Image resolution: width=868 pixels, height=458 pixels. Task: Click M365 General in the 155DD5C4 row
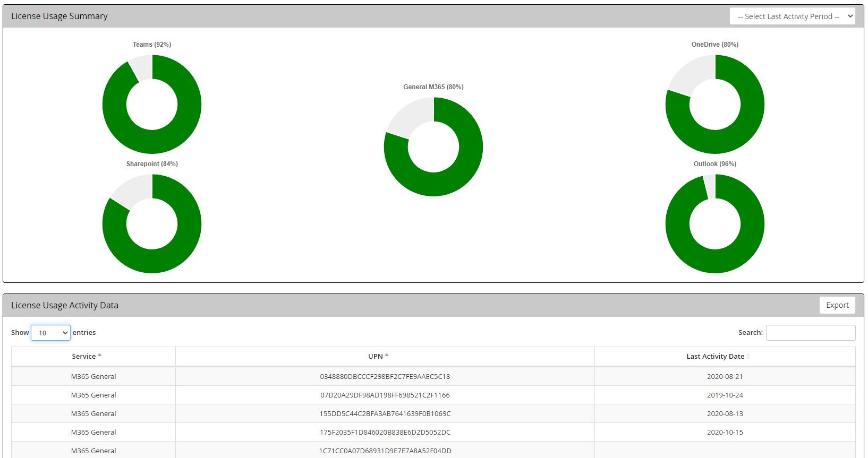[x=93, y=414]
